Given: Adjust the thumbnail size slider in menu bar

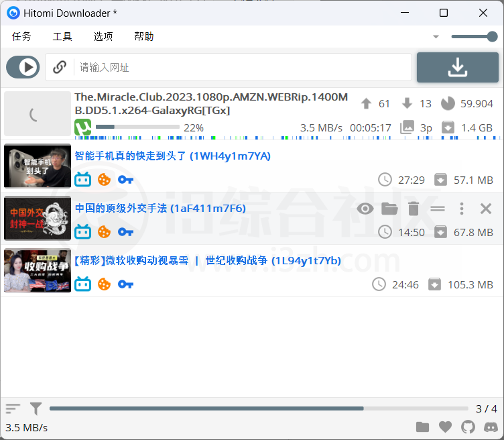Looking at the screenshot, I should point(475,37).
